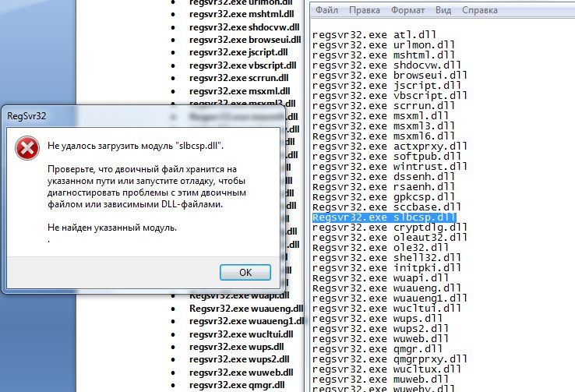Click bullet item regsvr32.exe shdocvw.dll in document
Image resolution: width=575 pixels, height=392 pixels.
[x=244, y=27]
